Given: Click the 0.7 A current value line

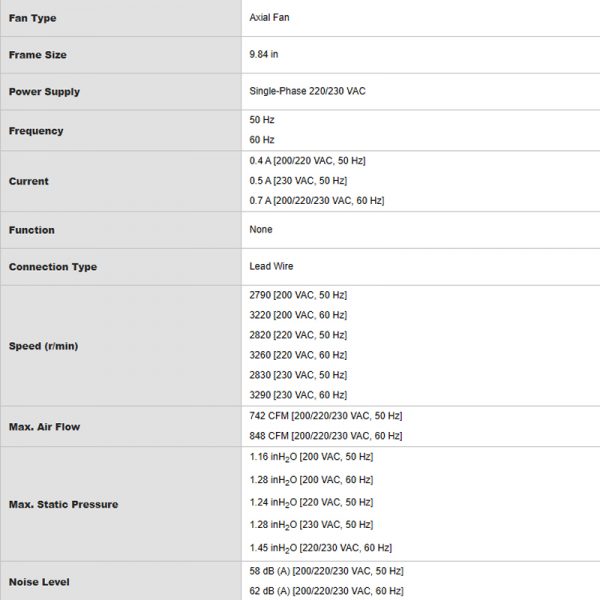Looking at the screenshot, I should point(317,201).
